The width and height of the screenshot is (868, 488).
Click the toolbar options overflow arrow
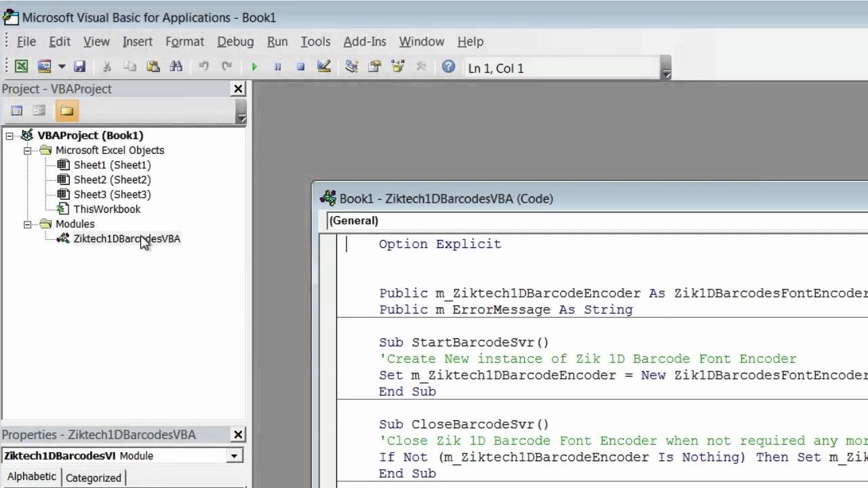(666, 68)
